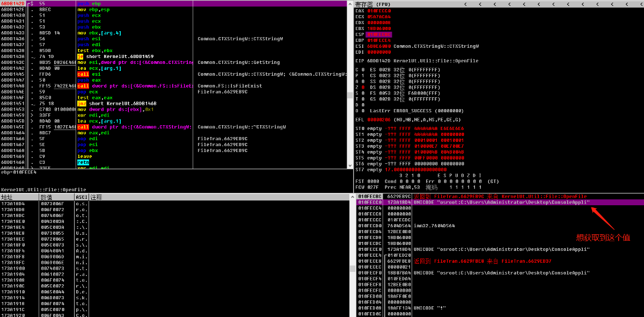Select stack row 010FECF0 UNICODE osroot string
Image resolution: width=644 pixels, height=317 pixels.
point(499,273)
